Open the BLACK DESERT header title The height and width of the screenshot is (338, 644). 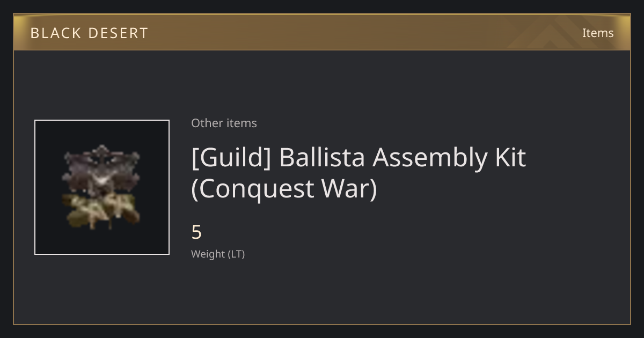(x=89, y=33)
